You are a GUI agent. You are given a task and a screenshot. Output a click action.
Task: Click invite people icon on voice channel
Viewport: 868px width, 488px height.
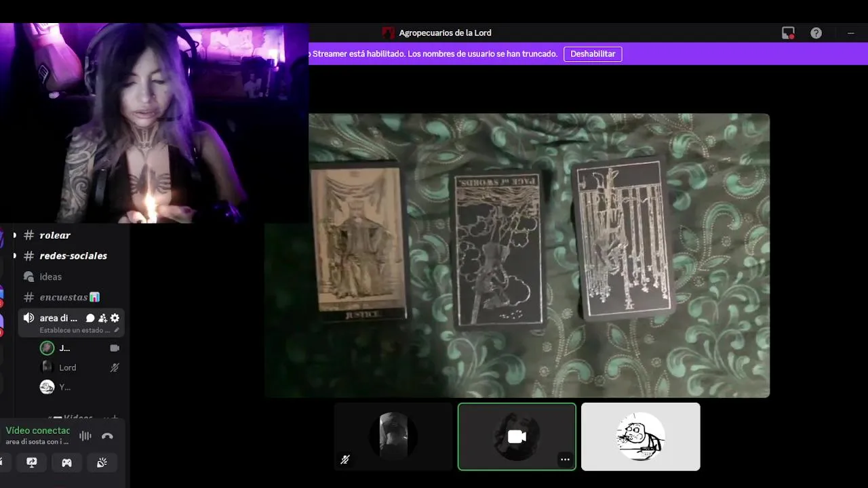coord(102,318)
